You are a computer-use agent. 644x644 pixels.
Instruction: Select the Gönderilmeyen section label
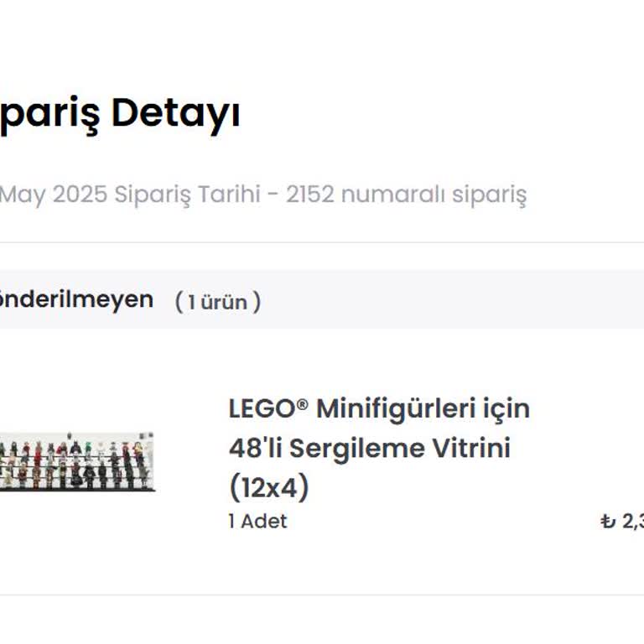click(76, 299)
